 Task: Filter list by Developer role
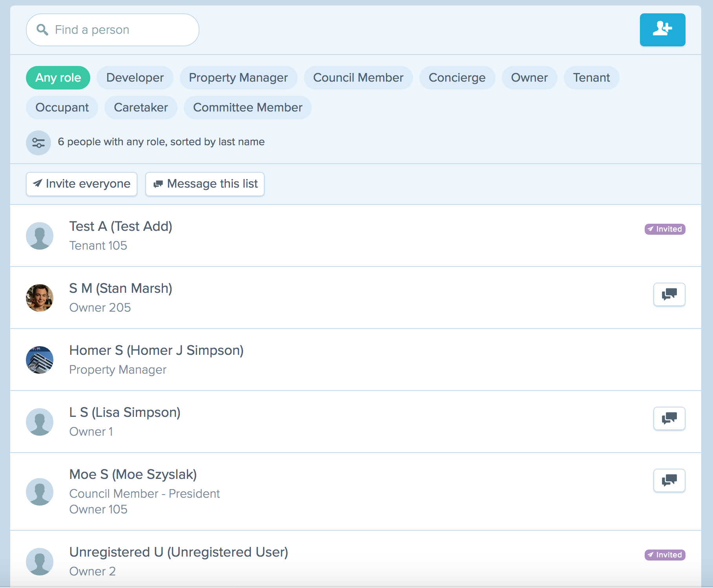(135, 78)
